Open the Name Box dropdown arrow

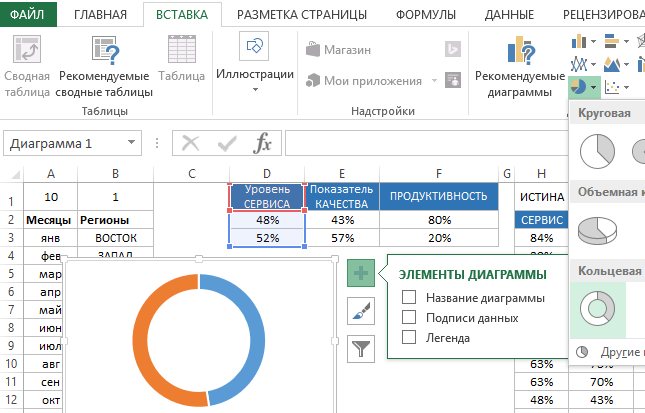(x=131, y=143)
